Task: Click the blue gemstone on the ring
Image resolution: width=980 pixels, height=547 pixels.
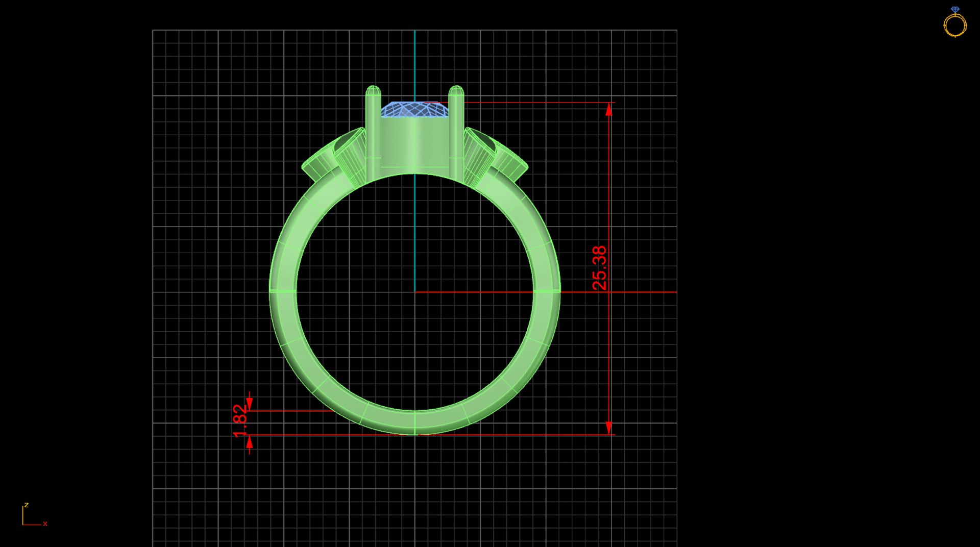Action: pyautogui.click(x=415, y=109)
